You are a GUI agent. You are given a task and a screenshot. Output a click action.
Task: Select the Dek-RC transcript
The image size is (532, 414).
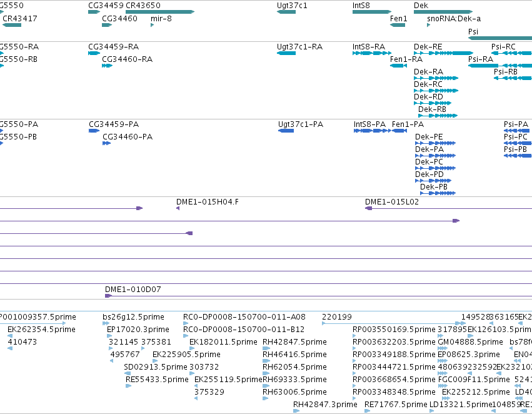436,91
